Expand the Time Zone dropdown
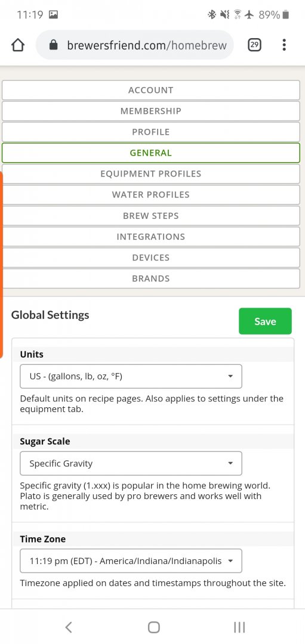This screenshot has height=644, width=305. 131,561
